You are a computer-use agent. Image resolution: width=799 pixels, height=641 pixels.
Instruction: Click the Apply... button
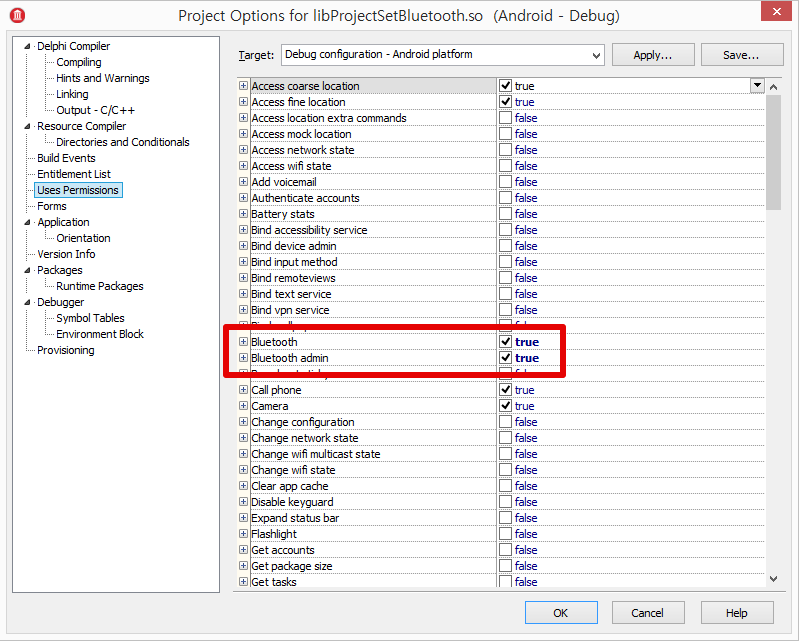653,55
